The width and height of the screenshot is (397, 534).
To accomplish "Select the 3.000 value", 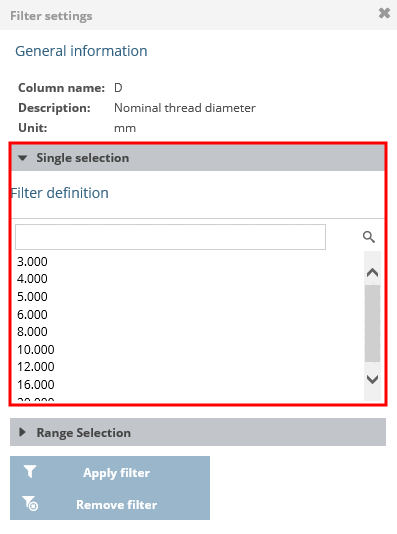I will click(x=32, y=262).
